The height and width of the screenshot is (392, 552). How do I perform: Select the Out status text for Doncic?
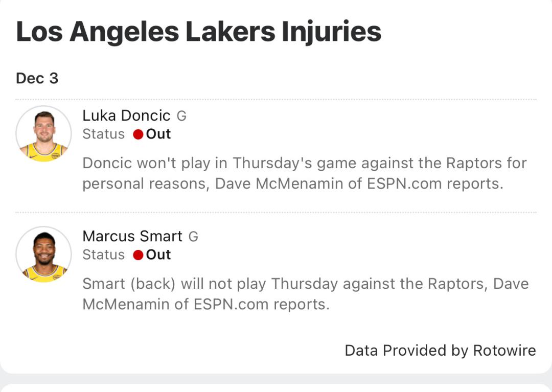pos(158,134)
